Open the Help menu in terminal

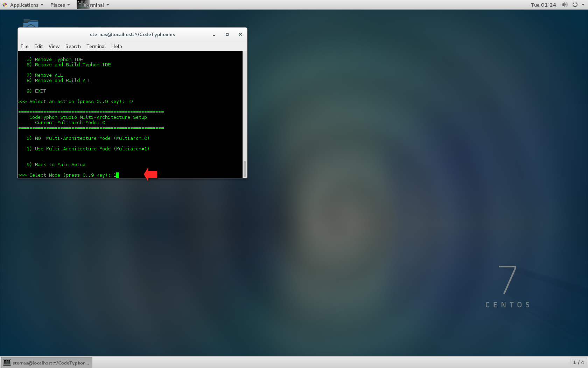[x=117, y=46]
